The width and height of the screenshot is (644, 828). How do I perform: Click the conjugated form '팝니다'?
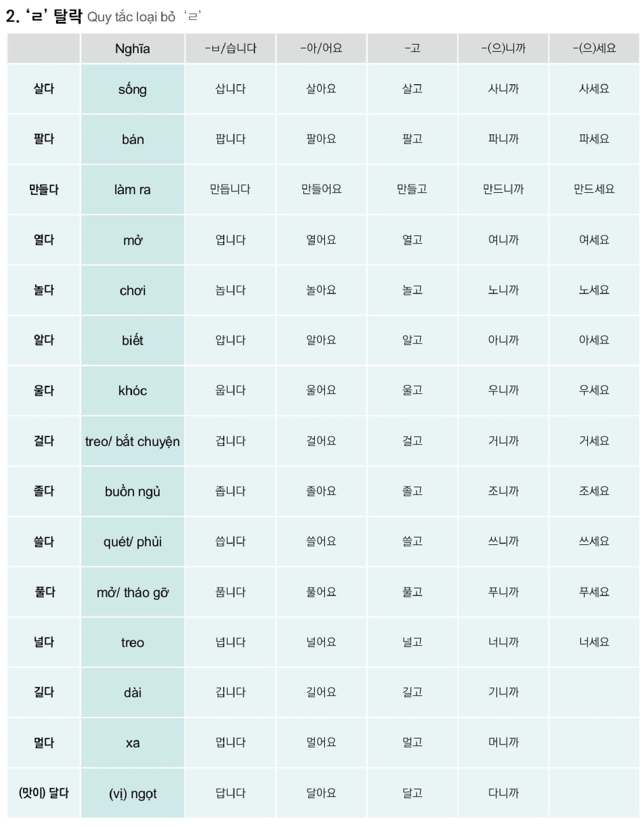pos(231,139)
